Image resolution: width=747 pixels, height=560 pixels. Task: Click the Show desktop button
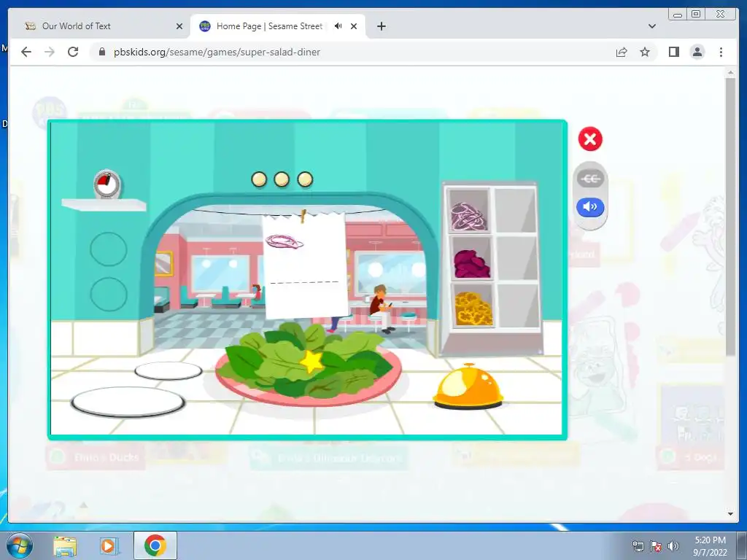[x=742, y=545]
